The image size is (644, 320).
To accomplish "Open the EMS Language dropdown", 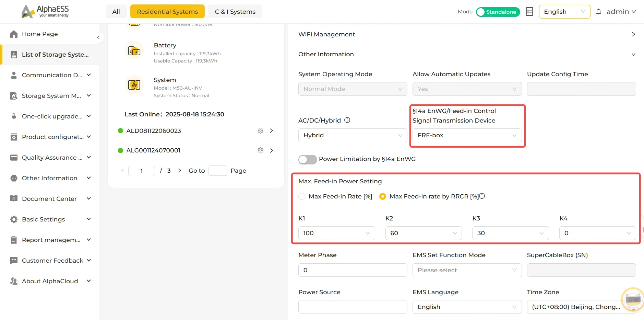I will coord(467,307).
